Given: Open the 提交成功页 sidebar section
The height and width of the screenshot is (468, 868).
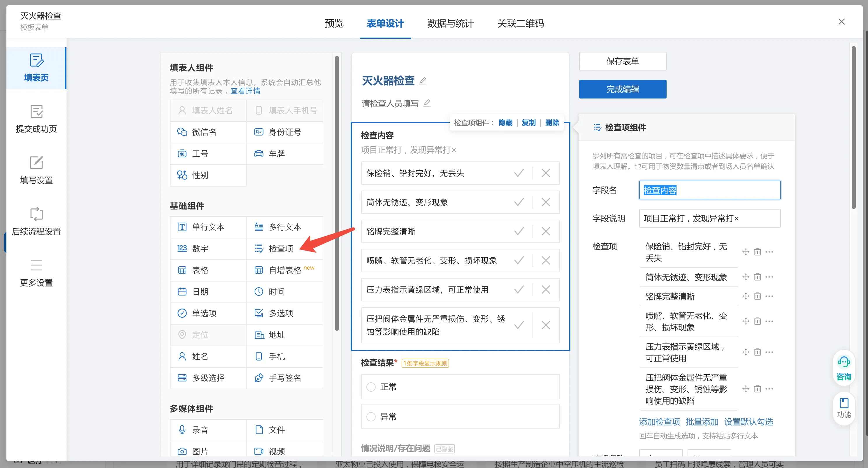Looking at the screenshot, I should [36, 119].
